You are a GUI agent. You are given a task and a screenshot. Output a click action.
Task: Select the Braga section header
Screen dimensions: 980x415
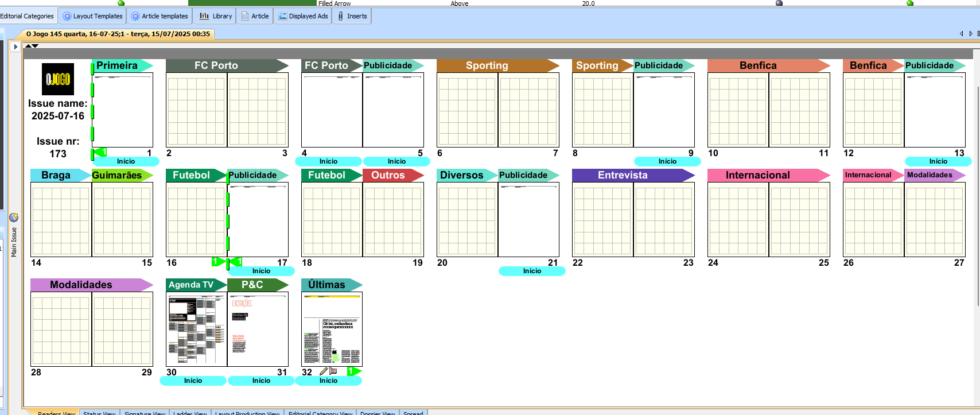[x=61, y=175]
